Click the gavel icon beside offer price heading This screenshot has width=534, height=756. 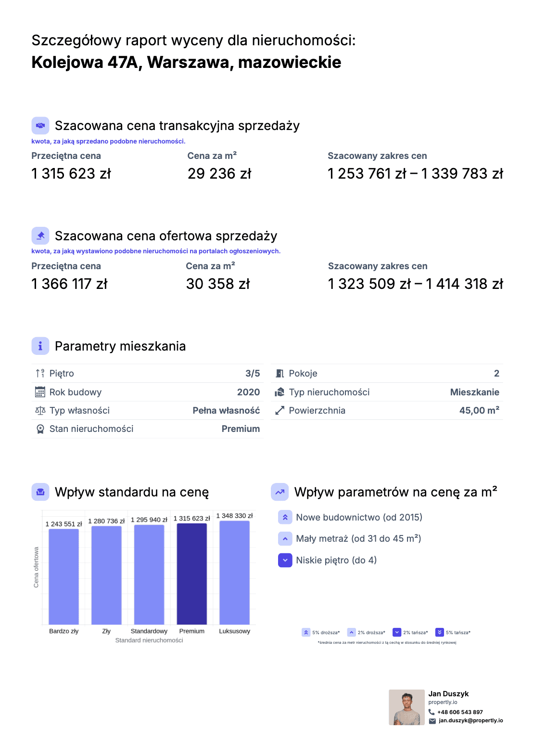pos(40,236)
